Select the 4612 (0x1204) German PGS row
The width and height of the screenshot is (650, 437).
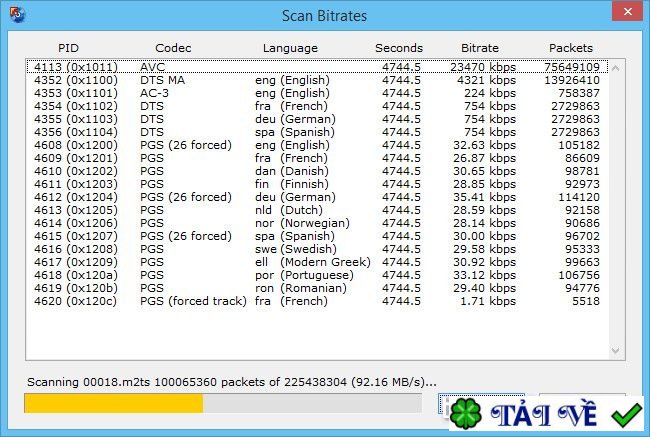pyautogui.click(x=317, y=197)
